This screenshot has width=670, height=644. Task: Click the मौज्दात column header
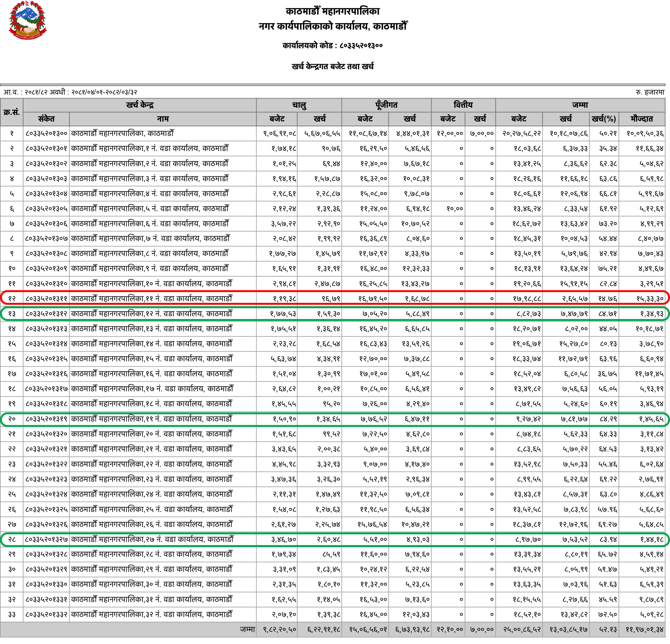[x=642, y=119]
